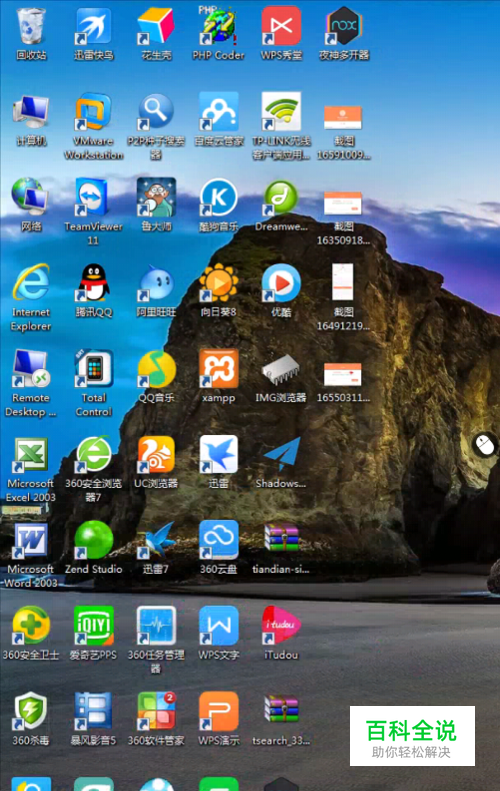Open 鲁大师 desktop shortcut
This screenshot has width=500, height=791.
pos(156,197)
